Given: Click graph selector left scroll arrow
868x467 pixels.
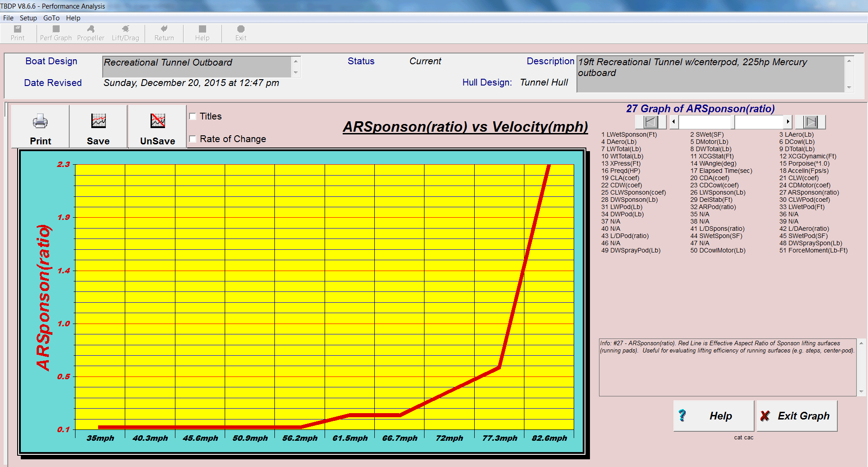Looking at the screenshot, I should [x=674, y=121].
